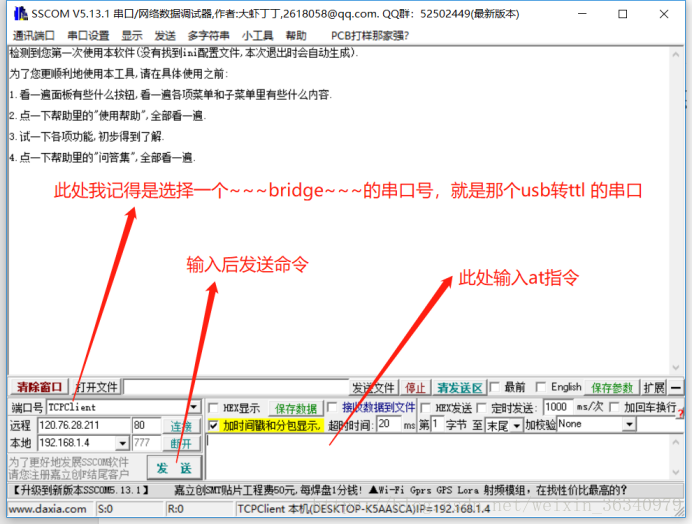Click the 【升级到新版本SSCOM5.13.1】 text
The image size is (693, 525).
(x=80, y=490)
